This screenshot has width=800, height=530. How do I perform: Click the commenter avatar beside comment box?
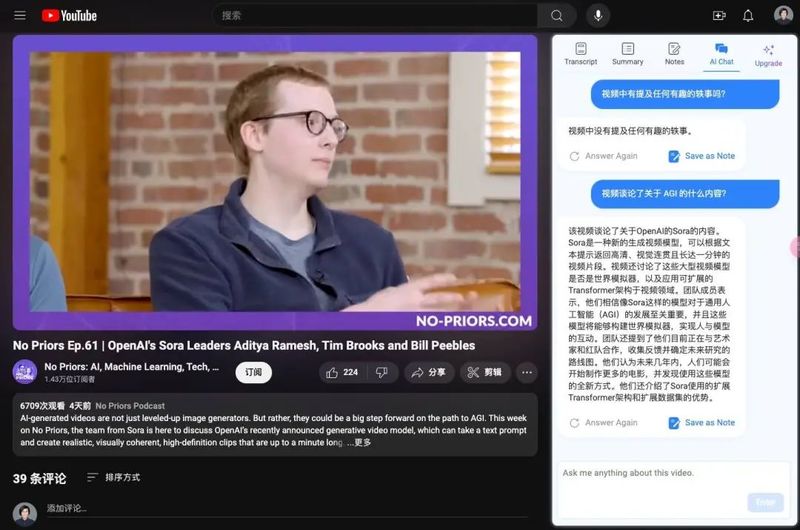(x=24, y=514)
